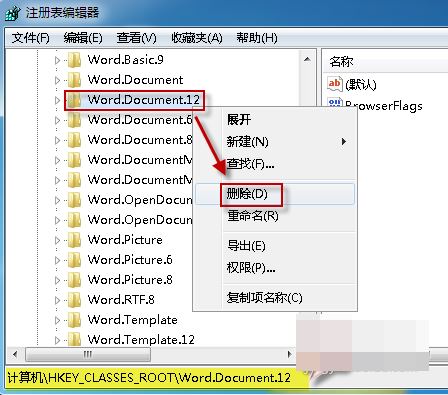Click the Word.Document.12 folder icon

coord(74,100)
